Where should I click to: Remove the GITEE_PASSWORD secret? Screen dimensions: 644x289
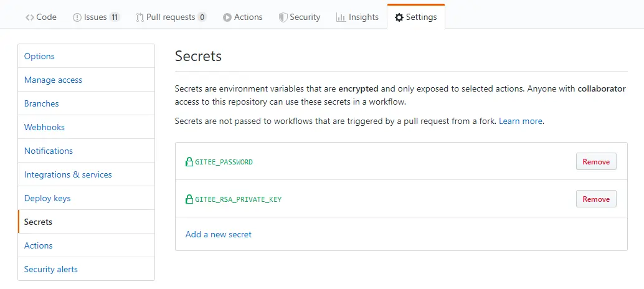click(596, 161)
